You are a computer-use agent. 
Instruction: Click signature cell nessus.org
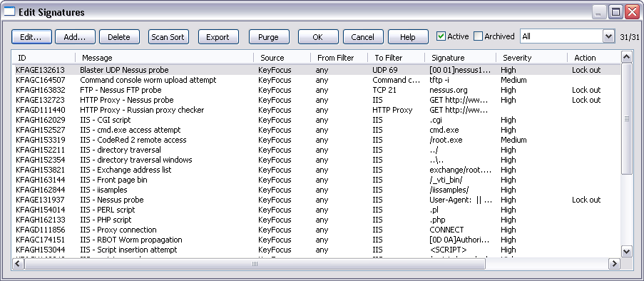(x=448, y=90)
